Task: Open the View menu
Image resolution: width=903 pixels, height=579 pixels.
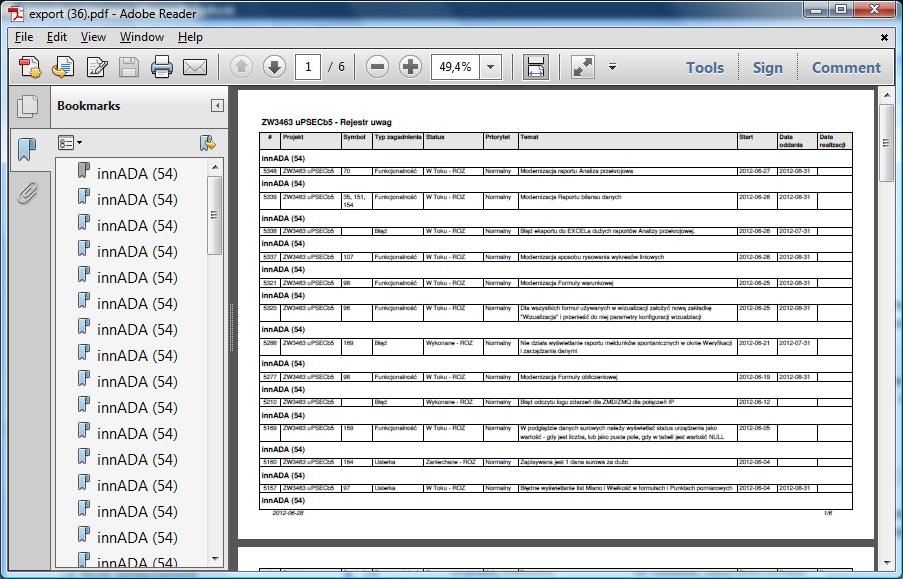Action: (x=93, y=37)
